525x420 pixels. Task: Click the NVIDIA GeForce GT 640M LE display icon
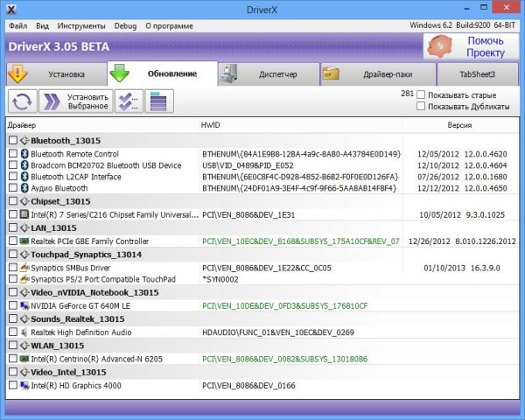click(x=24, y=306)
